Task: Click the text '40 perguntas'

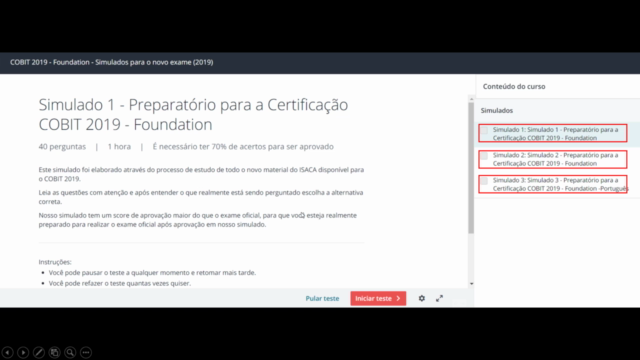Action: pos(62,147)
